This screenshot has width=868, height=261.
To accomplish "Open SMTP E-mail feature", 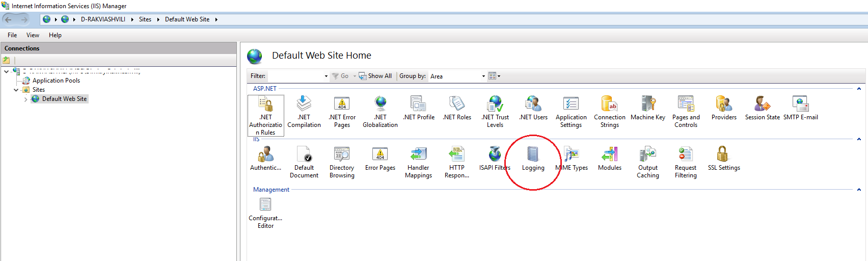I will click(x=800, y=108).
